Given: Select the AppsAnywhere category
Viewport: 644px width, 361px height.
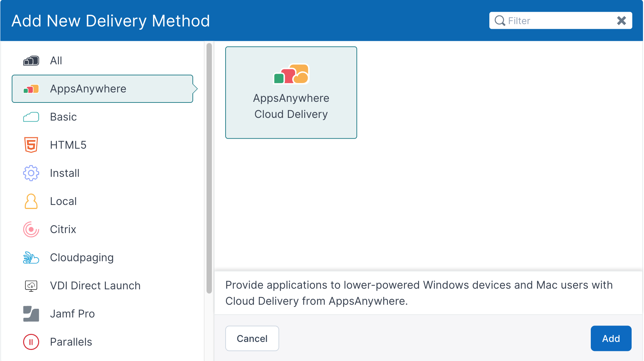Looking at the screenshot, I should coord(102,89).
